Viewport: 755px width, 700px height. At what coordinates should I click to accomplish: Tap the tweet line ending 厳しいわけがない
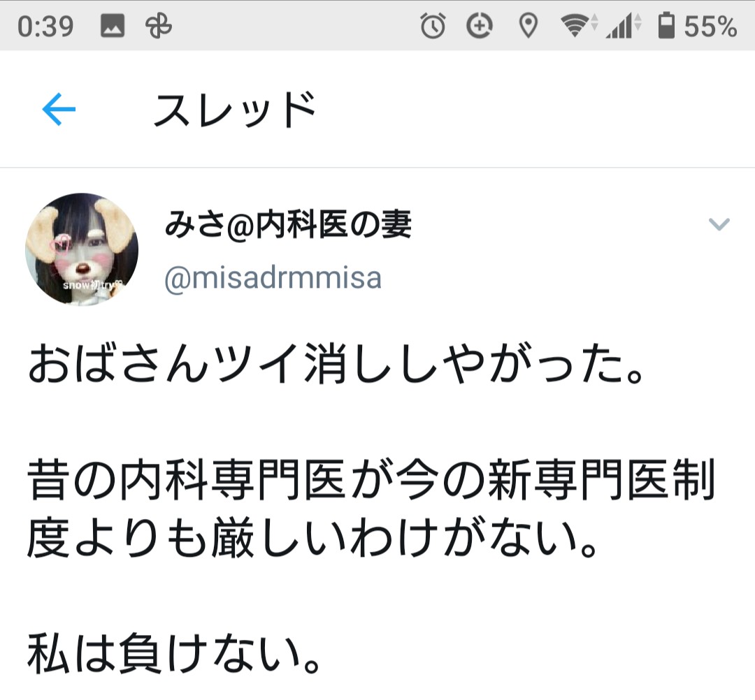[x=312, y=538]
